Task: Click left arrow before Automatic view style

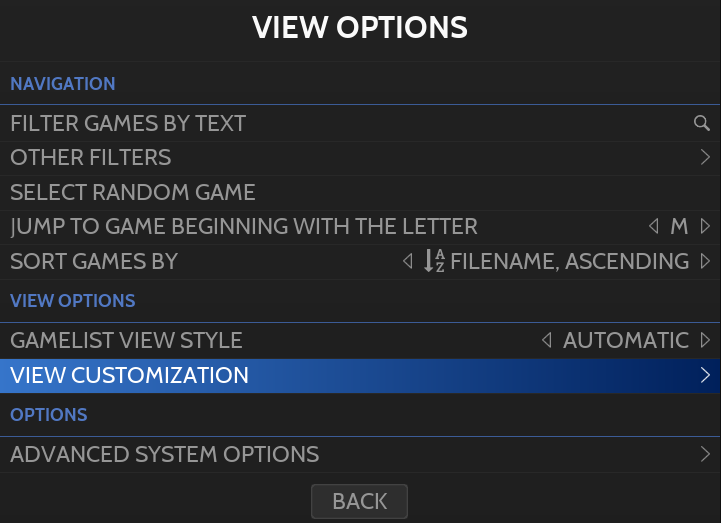Action: [546, 340]
